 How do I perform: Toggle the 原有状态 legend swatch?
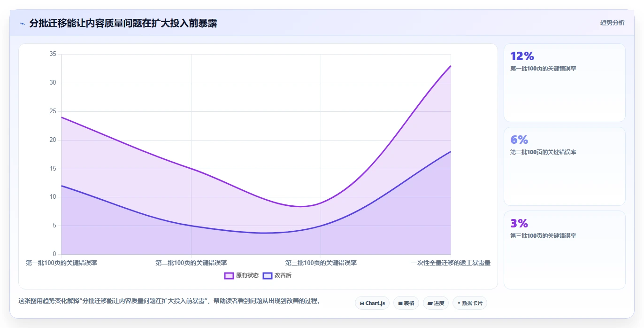[229, 275]
